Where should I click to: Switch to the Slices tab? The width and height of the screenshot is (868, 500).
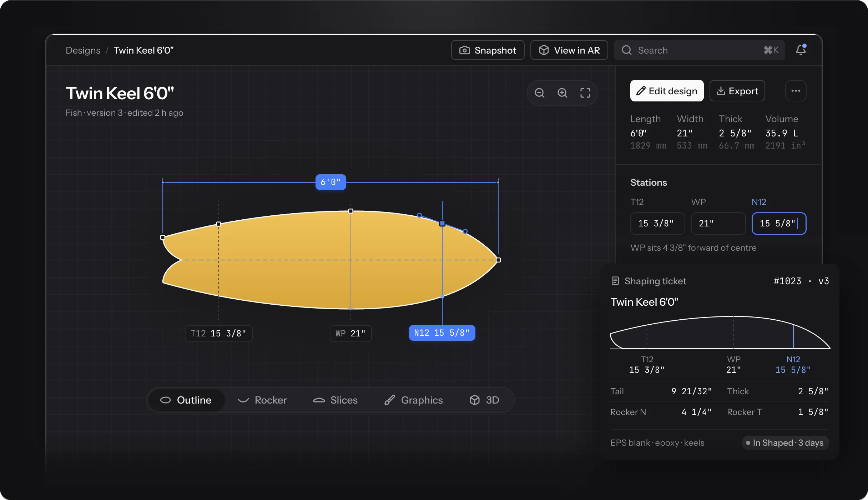pyautogui.click(x=335, y=400)
